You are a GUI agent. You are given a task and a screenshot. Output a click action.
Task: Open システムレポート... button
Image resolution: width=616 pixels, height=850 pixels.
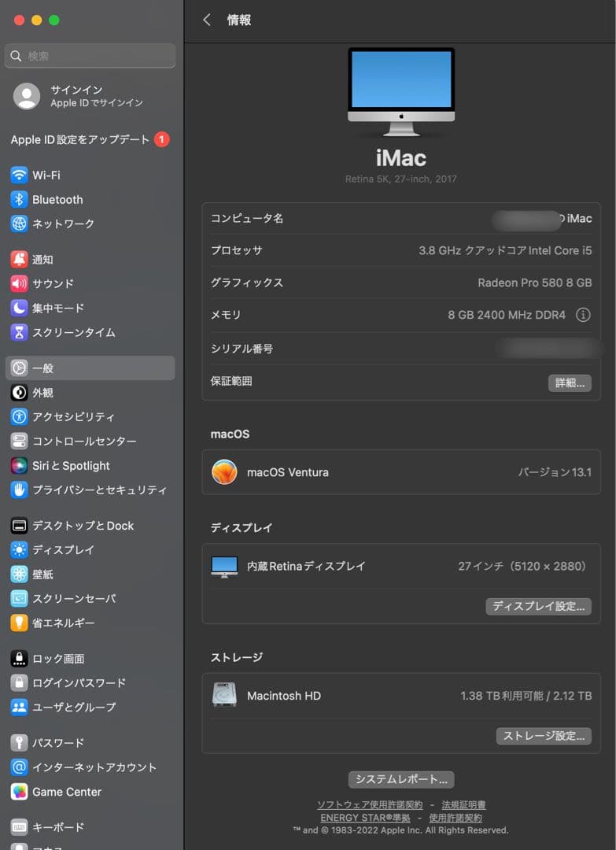point(401,779)
